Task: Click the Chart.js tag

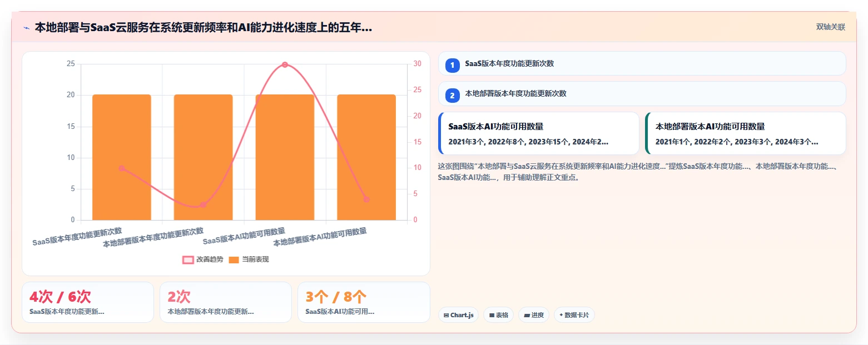Action: (x=459, y=315)
